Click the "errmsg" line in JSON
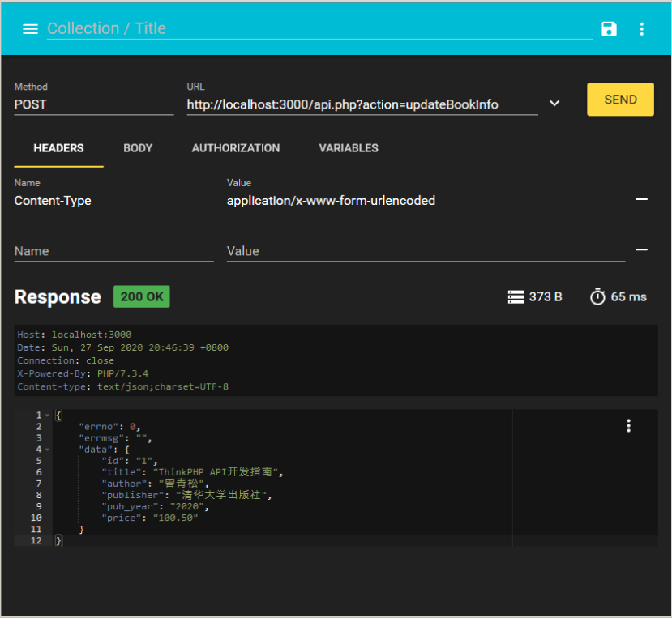This screenshot has height=618, width=672. (x=115, y=438)
